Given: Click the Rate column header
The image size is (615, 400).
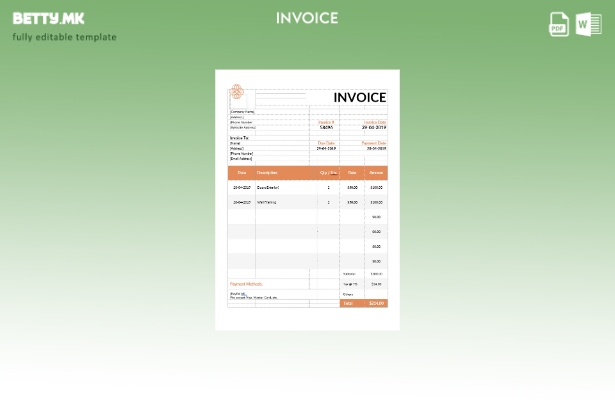Looking at the screenshot, I should [x=352, y=172].
